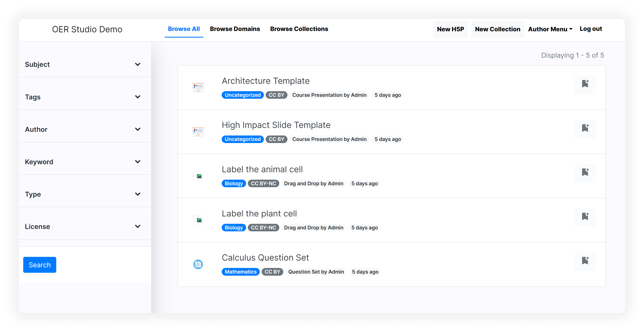Click 5 days ago on Calculus Question Set
The width and height of the screenshot is (644, 332).
coord(365,272)
